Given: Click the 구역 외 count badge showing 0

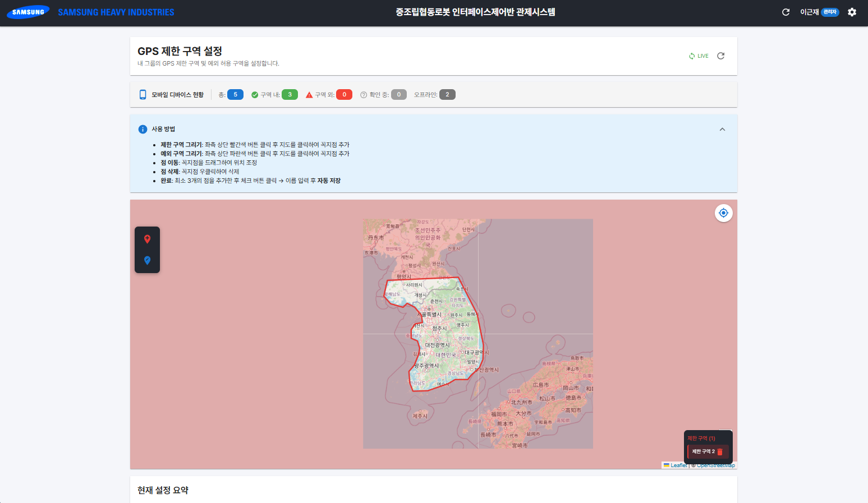Looking at the screenshot, I should coord(344,95).
